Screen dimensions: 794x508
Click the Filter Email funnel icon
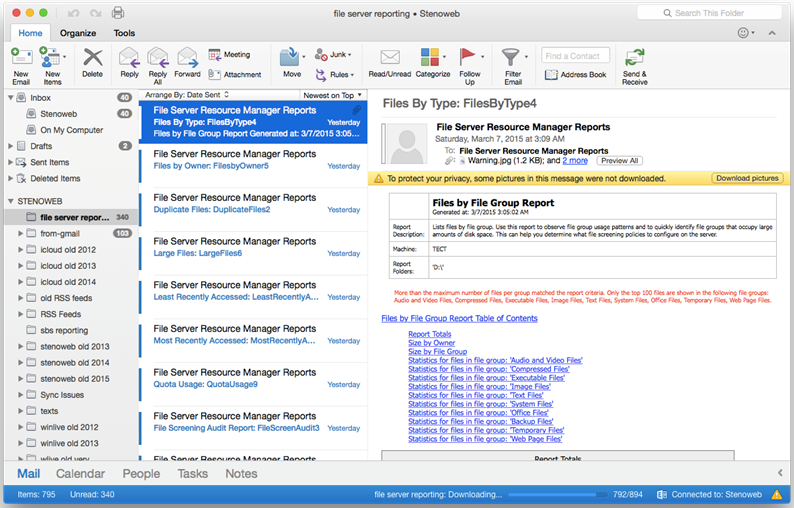[510, 57]
